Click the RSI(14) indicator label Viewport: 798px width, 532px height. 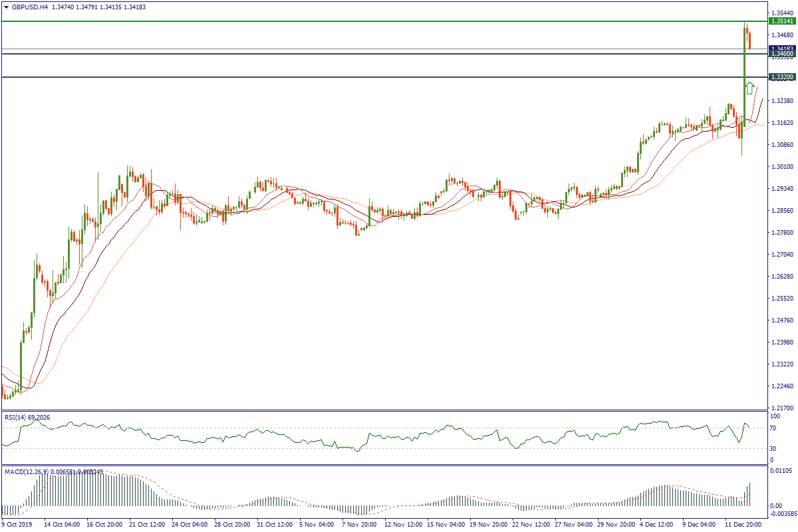[27, 418]
